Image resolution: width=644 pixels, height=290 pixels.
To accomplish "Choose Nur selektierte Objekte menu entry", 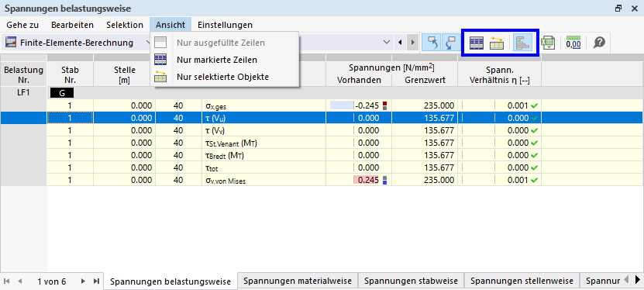I will coord(225,77).
